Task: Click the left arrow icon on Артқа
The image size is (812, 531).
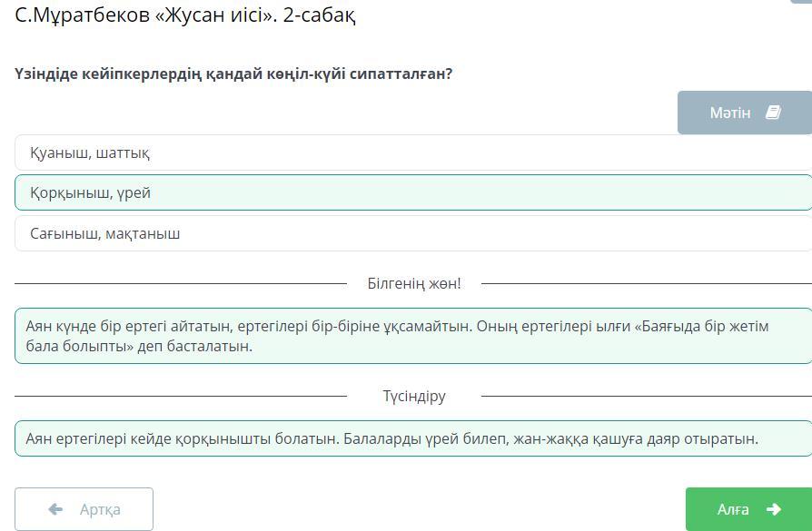Action: click(55, 509)
